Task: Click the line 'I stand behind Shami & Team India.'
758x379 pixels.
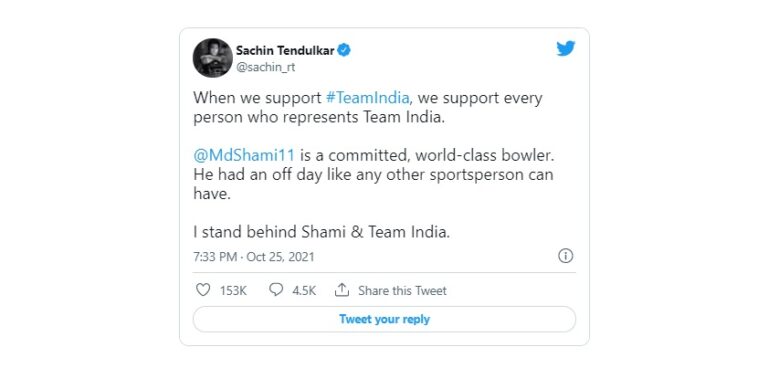Action: pos(321,233)
